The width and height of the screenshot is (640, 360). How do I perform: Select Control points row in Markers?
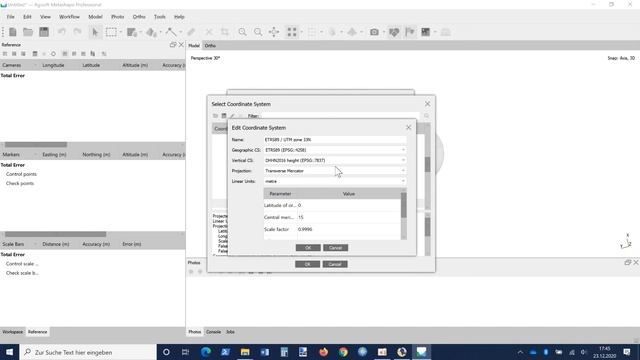pos(21,174)
